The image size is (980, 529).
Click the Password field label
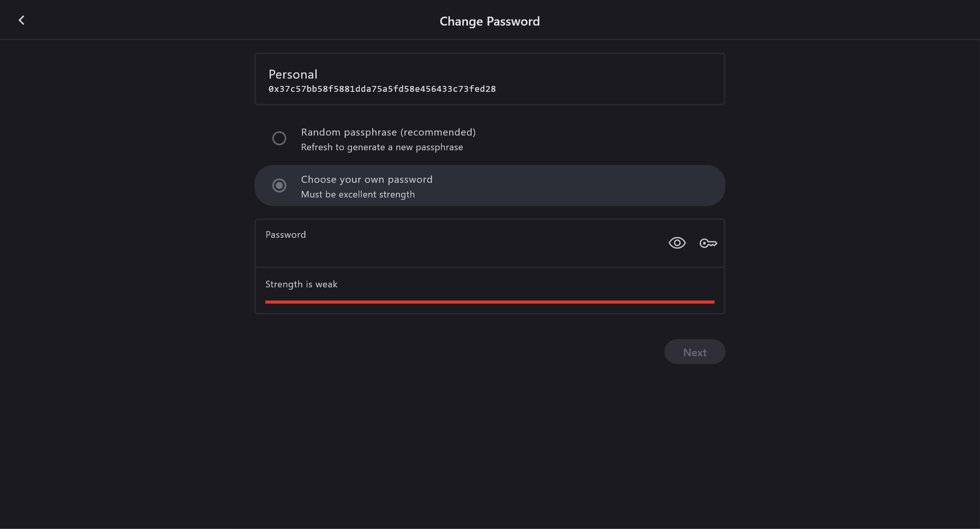286,235
